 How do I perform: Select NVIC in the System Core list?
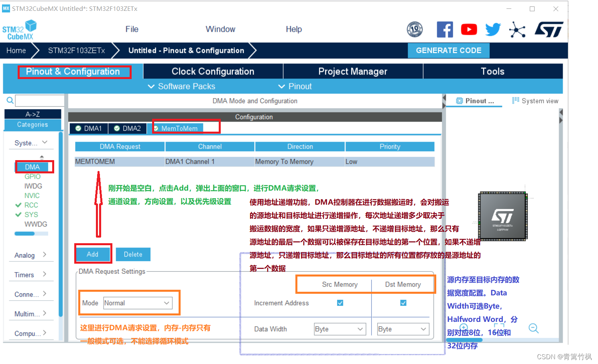click(32, 196)
